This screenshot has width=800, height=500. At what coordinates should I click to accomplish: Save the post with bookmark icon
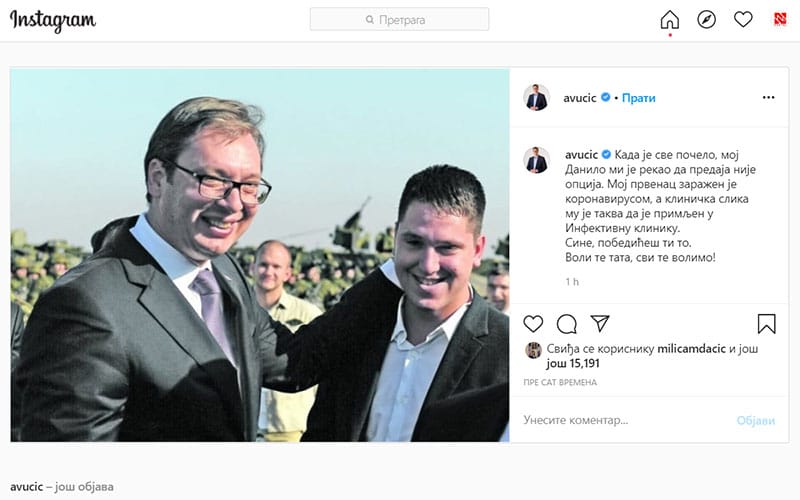pyautogui.click(x=767, y=324)
